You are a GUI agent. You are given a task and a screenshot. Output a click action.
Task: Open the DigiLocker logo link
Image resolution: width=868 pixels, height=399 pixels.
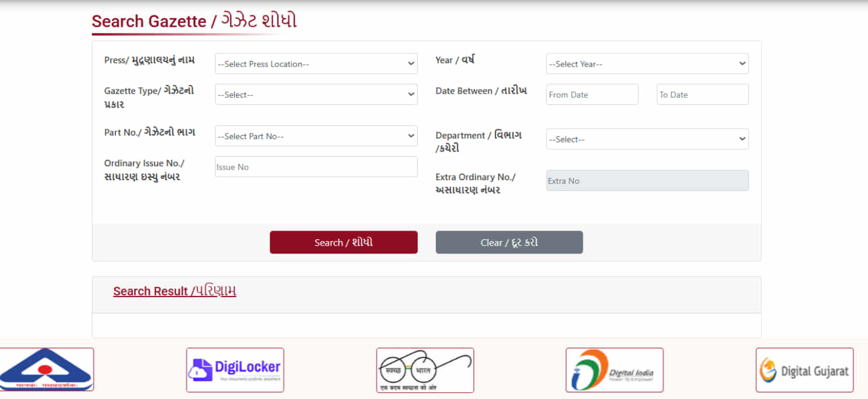235,370
